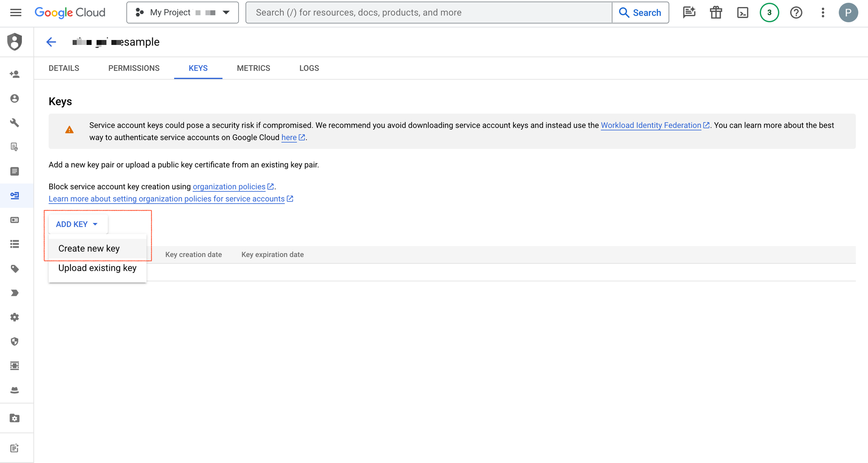The height and width of the screenshot is (463, 868).
Task: Open the gift free trial icon
Action: (x=716, y=12)
